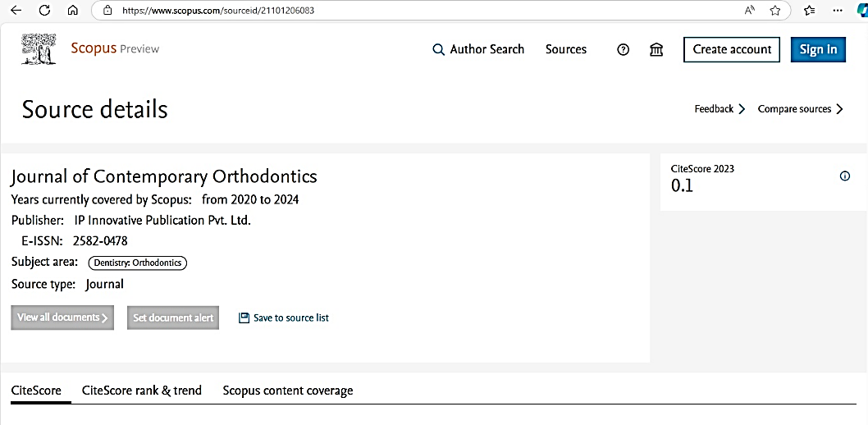Switch to Scopus content coverage tab
This screenshot has width=868, height=425.
(288, 391)
